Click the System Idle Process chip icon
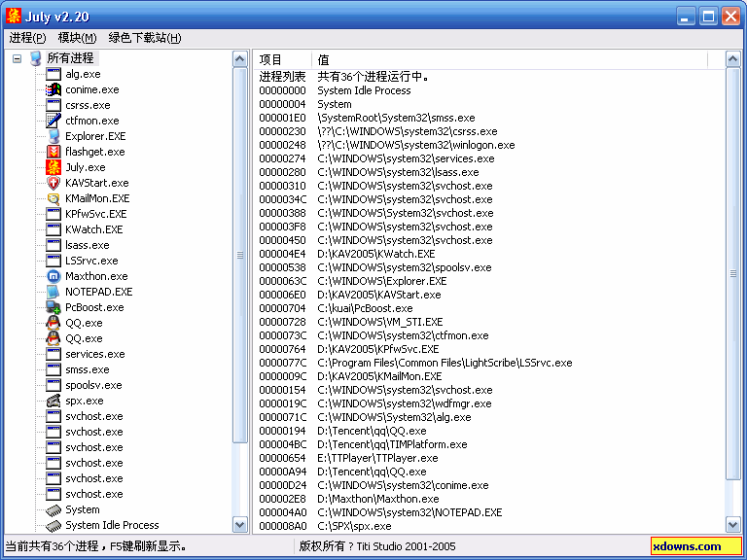747x560 pixels. (53, 525)
